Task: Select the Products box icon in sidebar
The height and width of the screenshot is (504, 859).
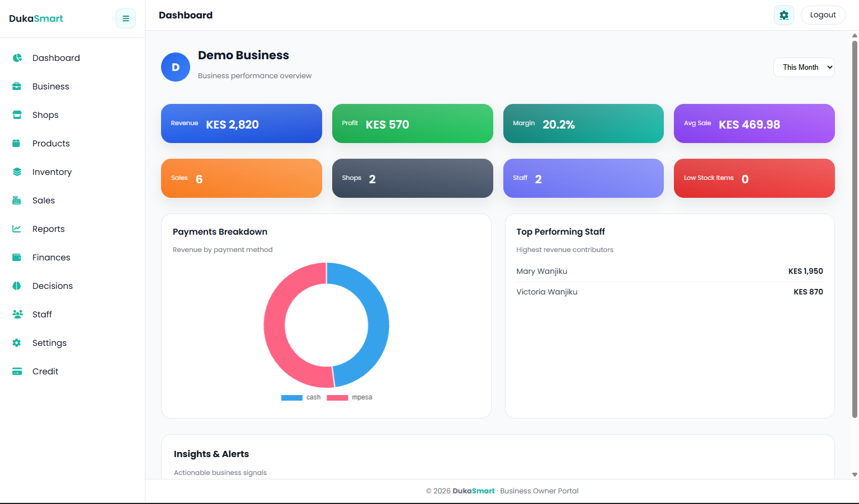Action: tap(17, 143)
